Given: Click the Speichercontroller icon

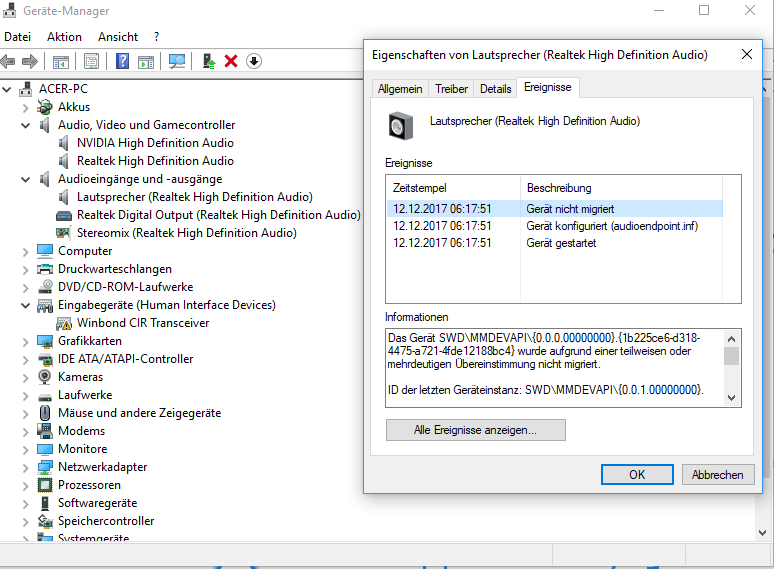Looking at the screenshot, I should pyautogui.click(x=45, y=521).
